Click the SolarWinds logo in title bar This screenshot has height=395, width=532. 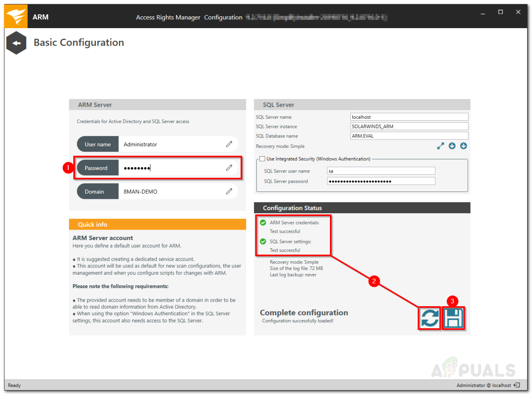[16, 17]
